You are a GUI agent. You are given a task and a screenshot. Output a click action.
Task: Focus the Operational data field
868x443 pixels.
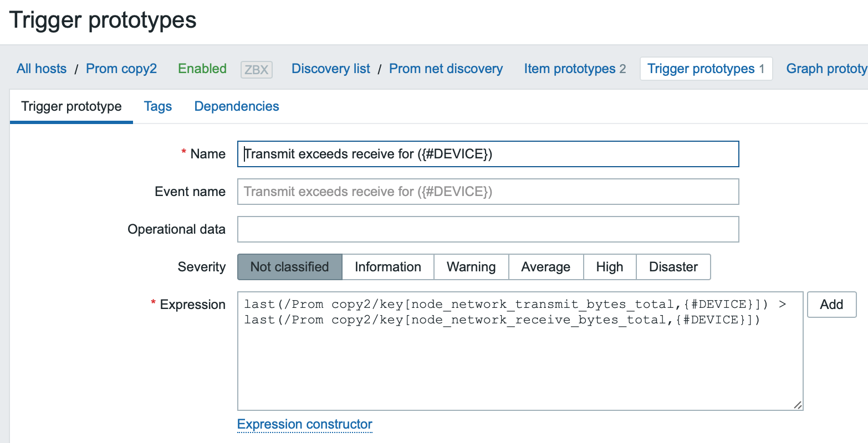tap(488, 229)
